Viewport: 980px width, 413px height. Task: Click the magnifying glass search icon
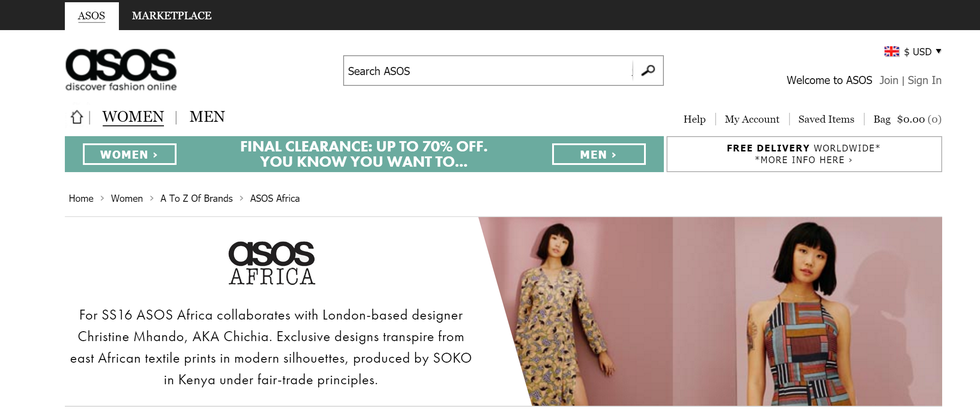648,70
